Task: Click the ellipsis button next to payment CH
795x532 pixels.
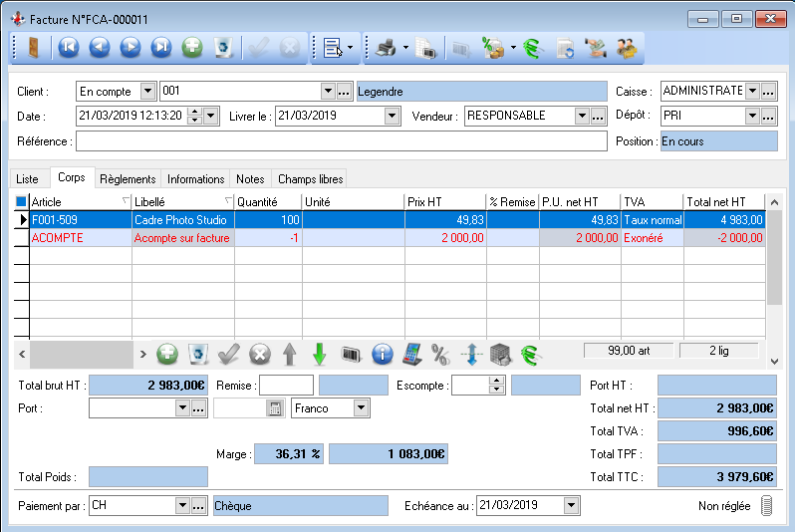Action: pyautogui.click(x=198, y=505)
